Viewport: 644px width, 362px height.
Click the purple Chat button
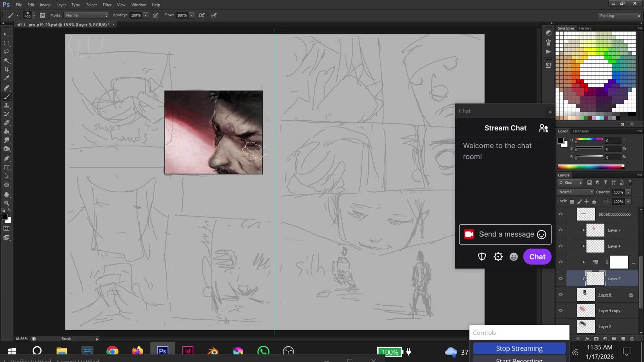pos(537,257)
